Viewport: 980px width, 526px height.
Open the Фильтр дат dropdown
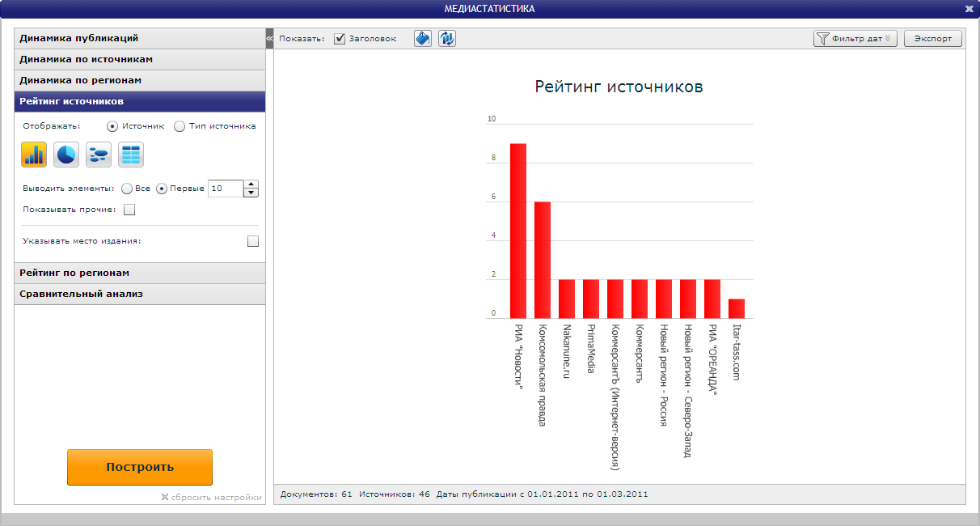coord(855,38)
